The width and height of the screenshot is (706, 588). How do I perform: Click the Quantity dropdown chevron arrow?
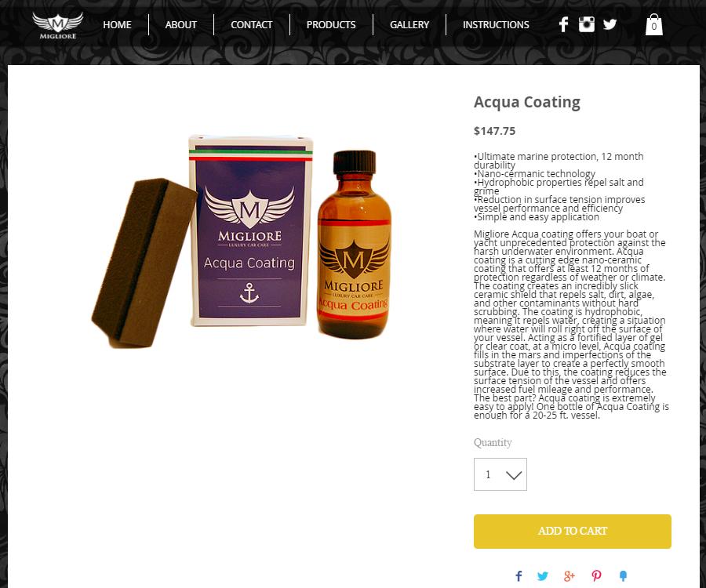tap(514, 475)
